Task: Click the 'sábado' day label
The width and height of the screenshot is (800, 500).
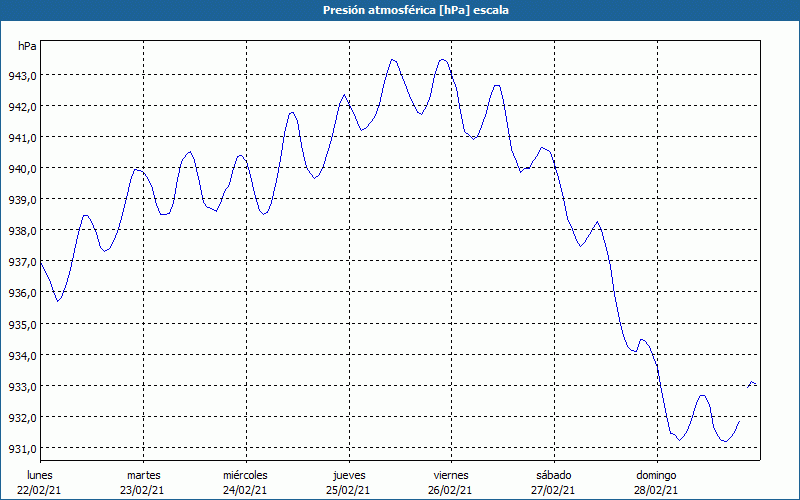Action: [x=554, y=475]
